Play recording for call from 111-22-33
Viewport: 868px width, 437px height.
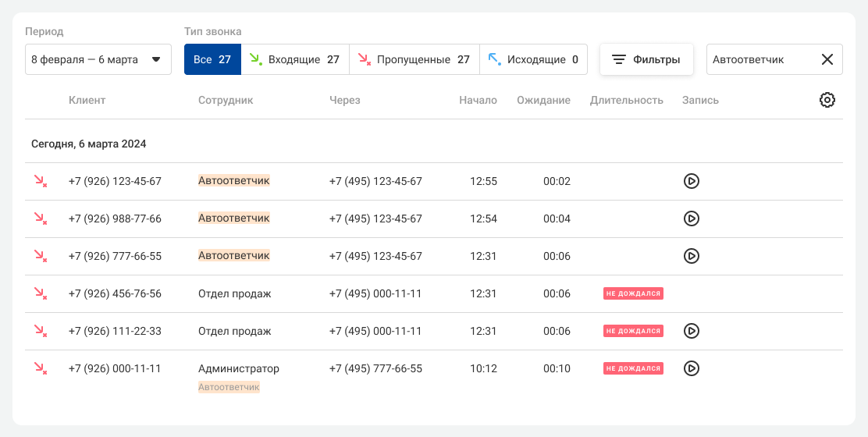click(691, 331)
